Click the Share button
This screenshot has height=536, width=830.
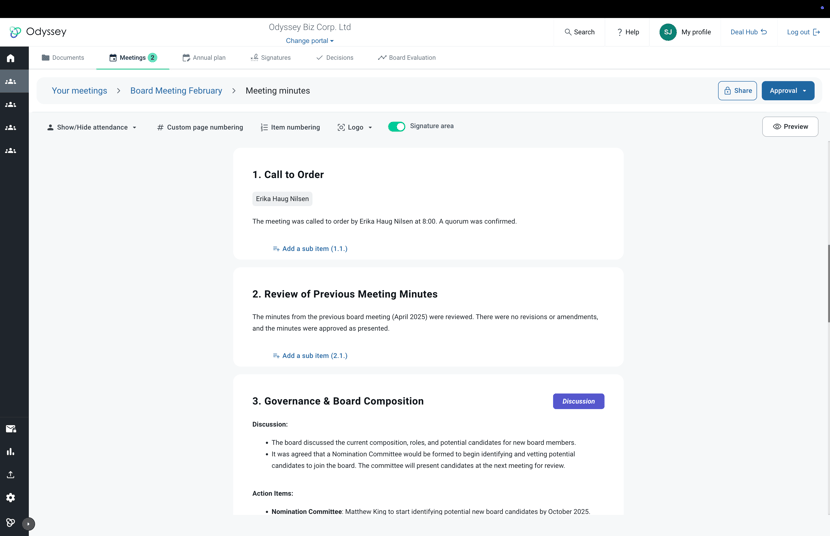[737, 90]
